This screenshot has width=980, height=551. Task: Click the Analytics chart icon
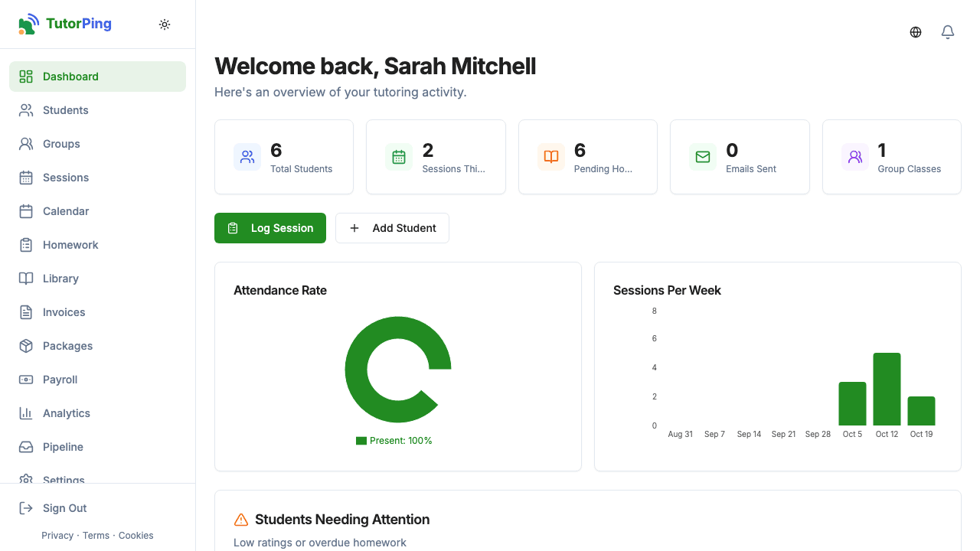point(26,413)
